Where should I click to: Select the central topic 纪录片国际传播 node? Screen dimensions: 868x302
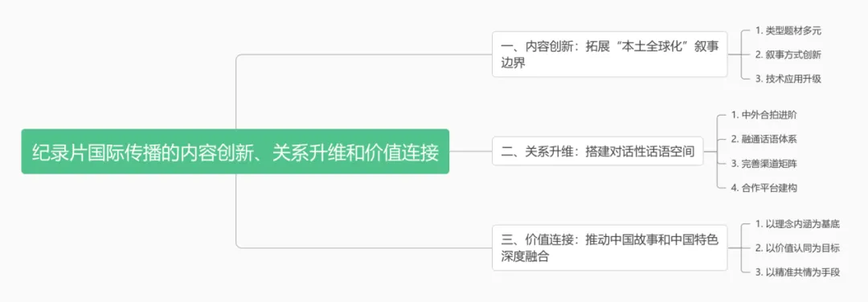[x=235, y=152]
